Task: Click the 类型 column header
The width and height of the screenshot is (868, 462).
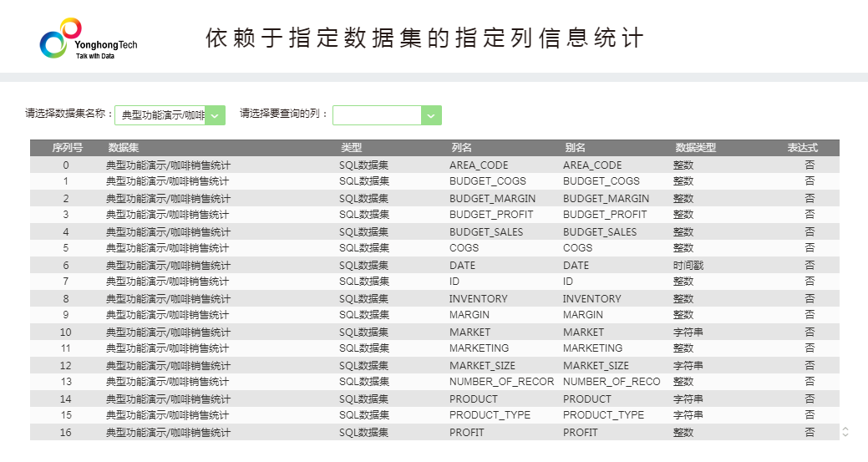Action: (351, 148)
